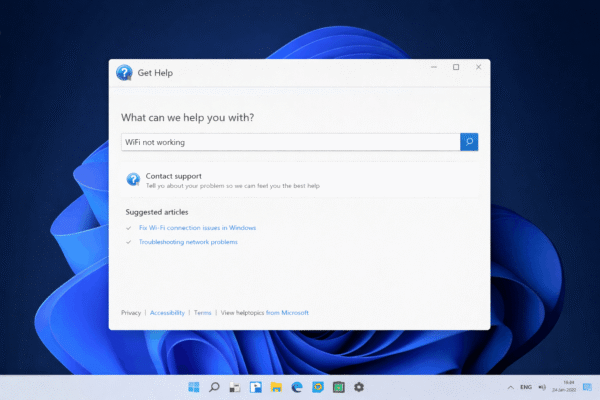This screenshot has height=400, width=600.
Task: Open the green app icon on taskbar
Action: (x=339, y=387)
